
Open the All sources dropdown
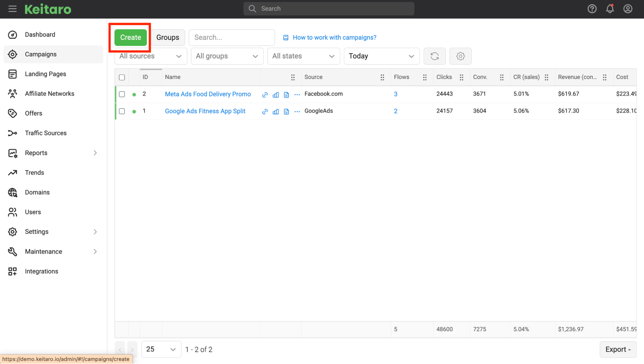(x=151, y=56)
